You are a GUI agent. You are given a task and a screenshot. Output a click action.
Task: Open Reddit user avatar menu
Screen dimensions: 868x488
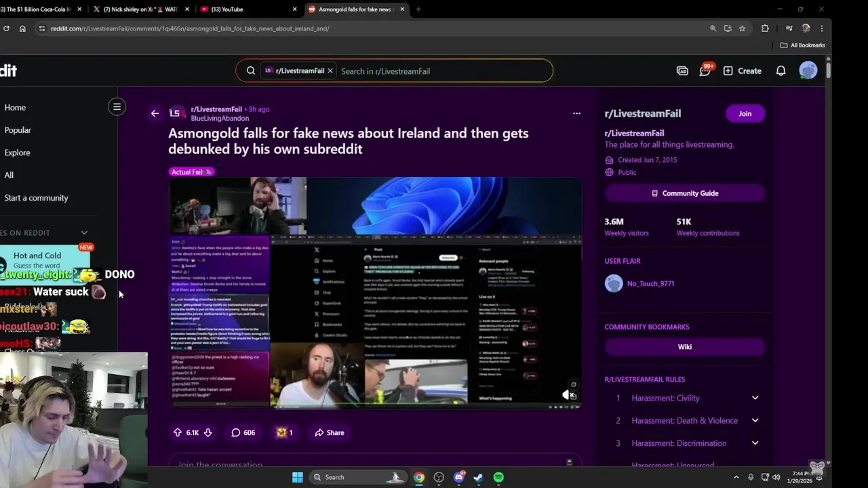click(808, 70)
